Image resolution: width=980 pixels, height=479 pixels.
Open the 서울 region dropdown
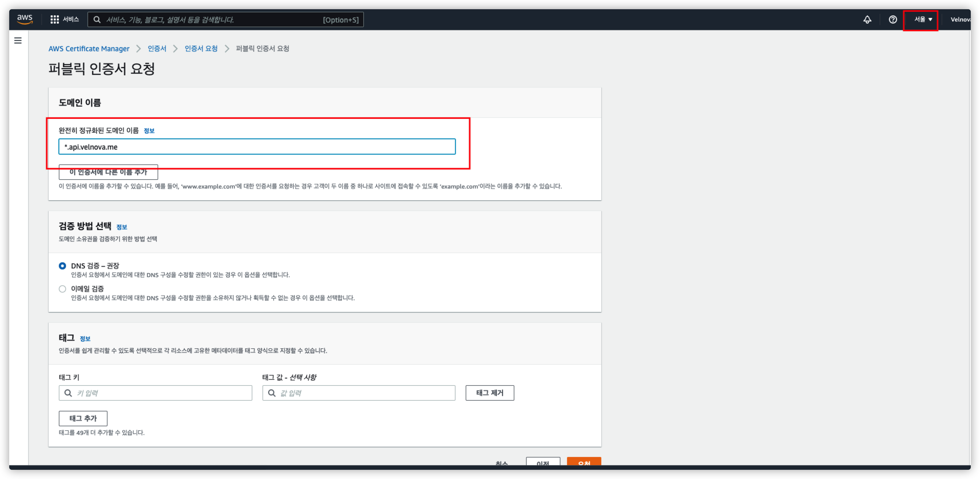pyautogui.click(x=923, y=19)
